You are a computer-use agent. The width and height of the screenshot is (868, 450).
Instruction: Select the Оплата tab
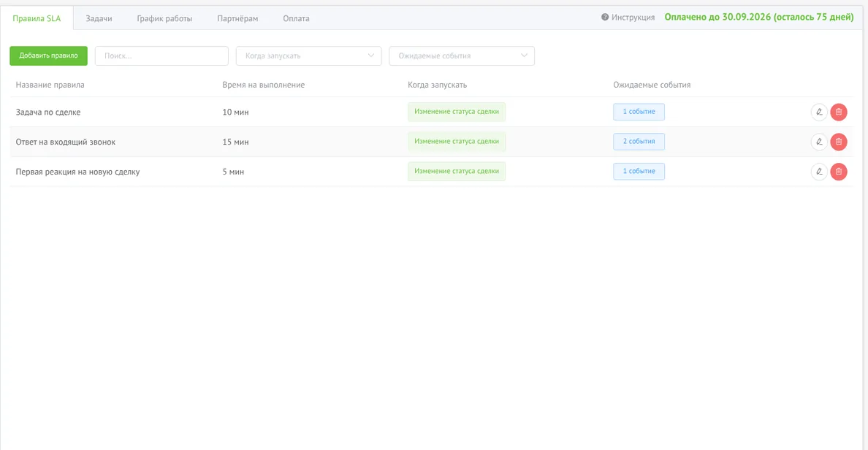[296, 18]
